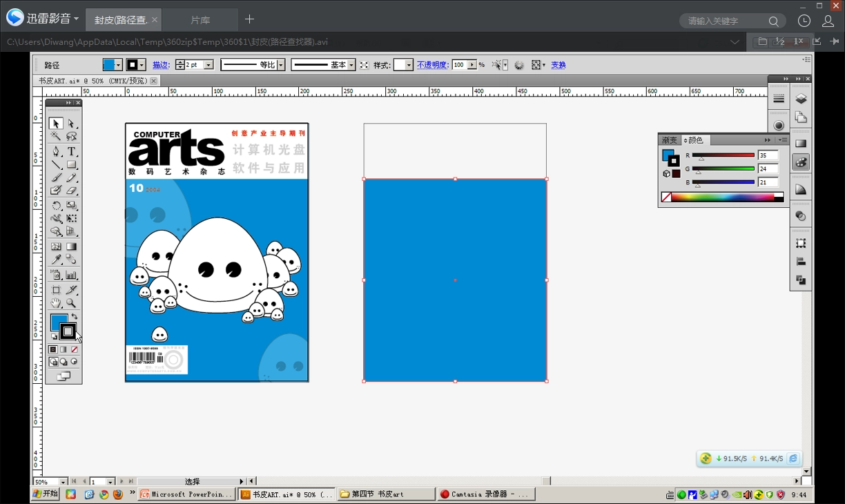Select the Type tool in toolbox
The width and height of the screenshot is (845, 504).
click(71, 151)
